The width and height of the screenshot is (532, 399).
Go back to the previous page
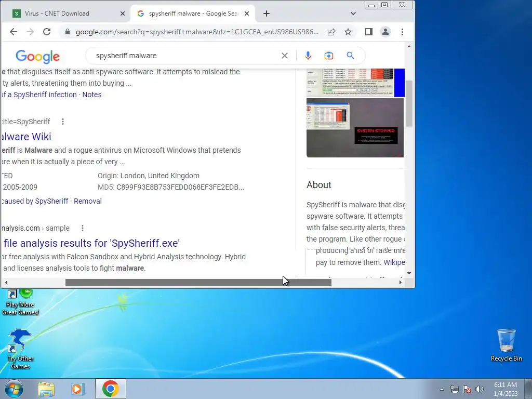click(x=13, y=32)
